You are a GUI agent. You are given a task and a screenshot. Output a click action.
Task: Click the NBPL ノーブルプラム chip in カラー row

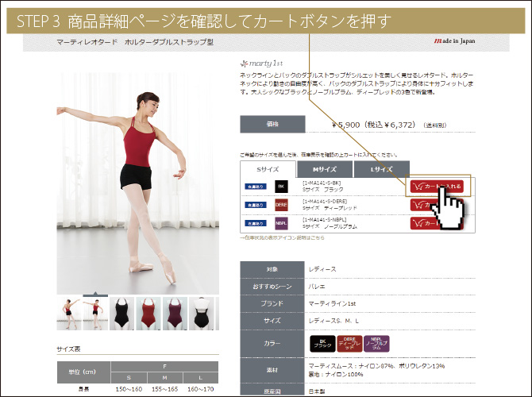tap(376, 344)
